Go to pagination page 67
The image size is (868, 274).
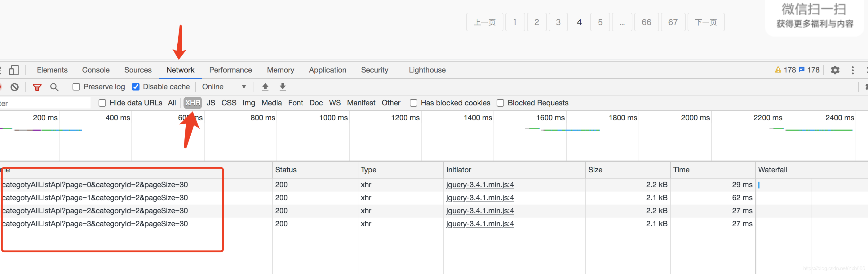pos(673,22)
